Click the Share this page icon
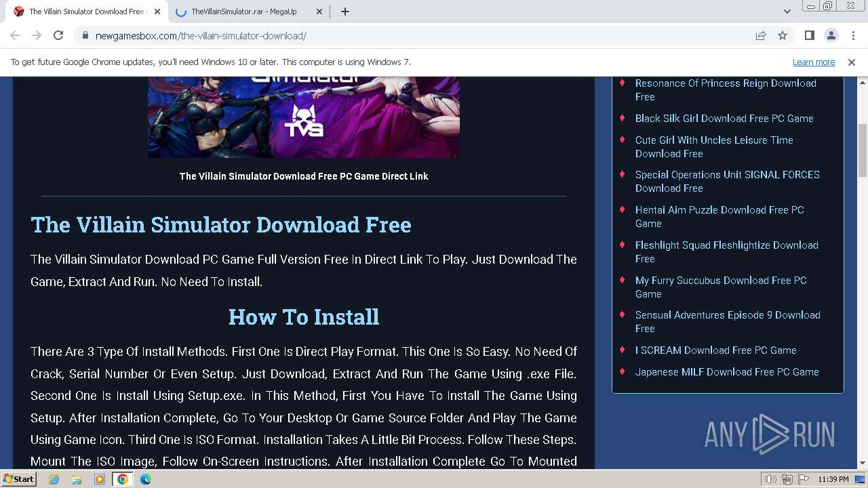Image resolution: width=868 pixels, height=488 pixels. coord(761,36)
